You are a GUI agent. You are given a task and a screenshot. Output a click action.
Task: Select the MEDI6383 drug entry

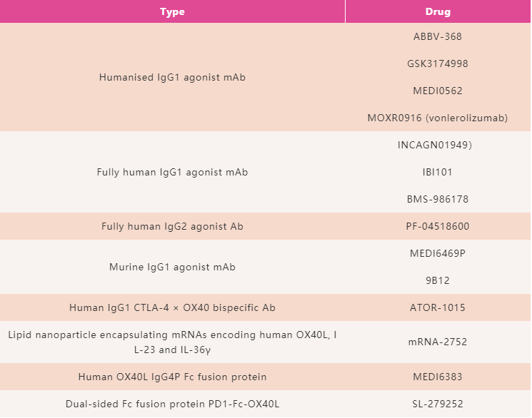438,376
